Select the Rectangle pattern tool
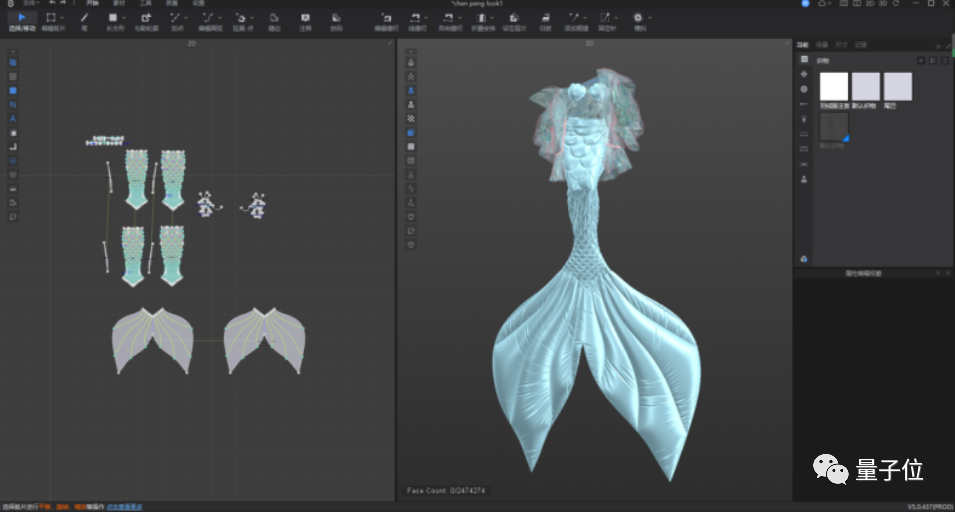 pyautogui.click(x=113, y=18)
